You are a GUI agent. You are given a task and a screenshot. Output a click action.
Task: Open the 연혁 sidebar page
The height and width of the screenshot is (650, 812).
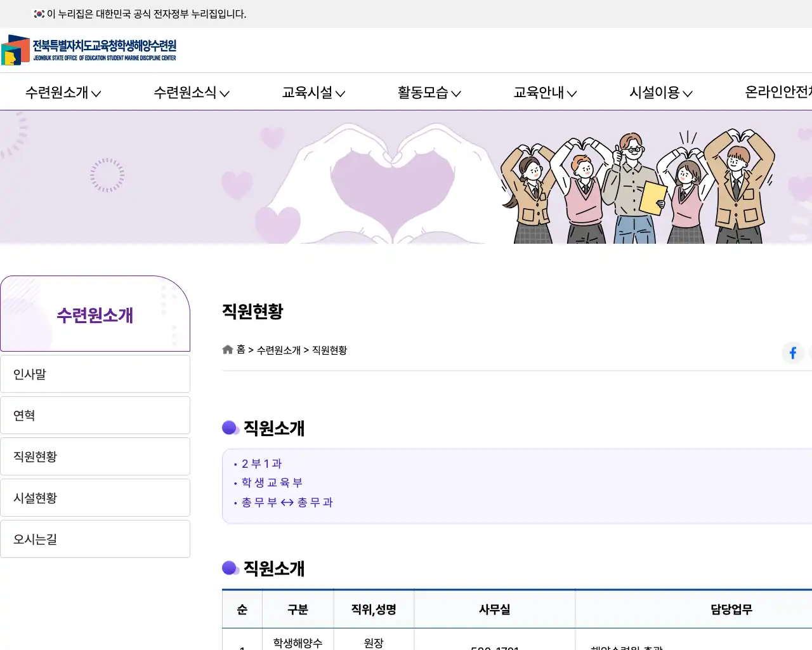pyautogui.click(x=95, y=415)
